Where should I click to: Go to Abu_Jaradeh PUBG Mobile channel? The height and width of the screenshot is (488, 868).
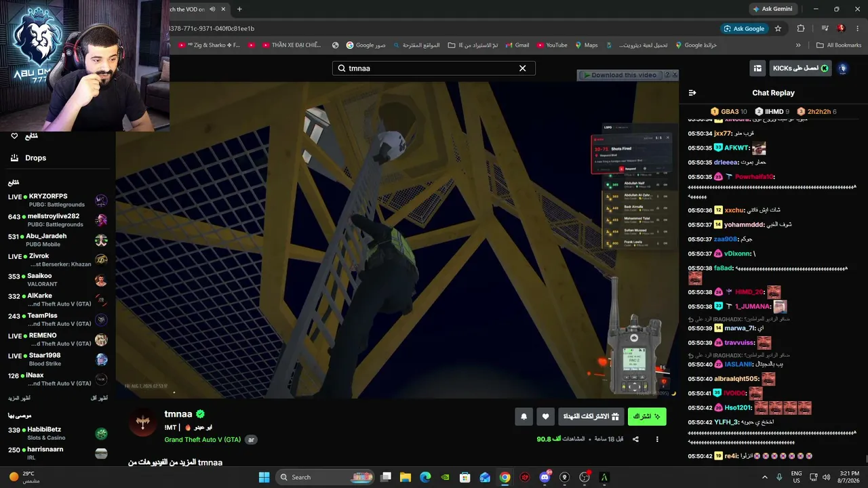coord(58,240)
